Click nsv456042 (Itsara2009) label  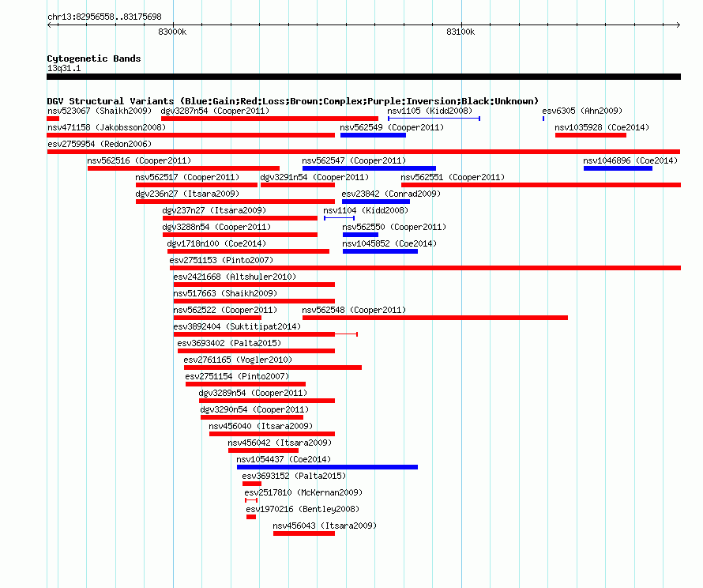[x=280, y=443]
